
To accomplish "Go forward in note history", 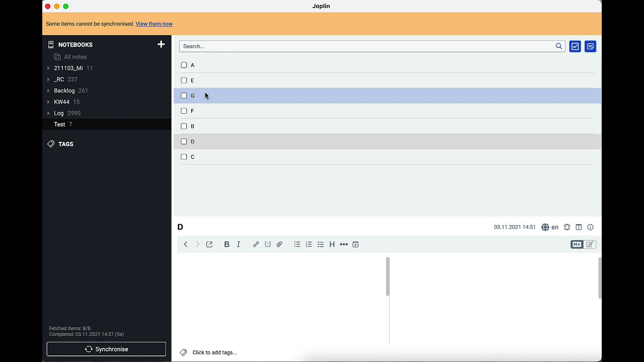I will point(197,244).
